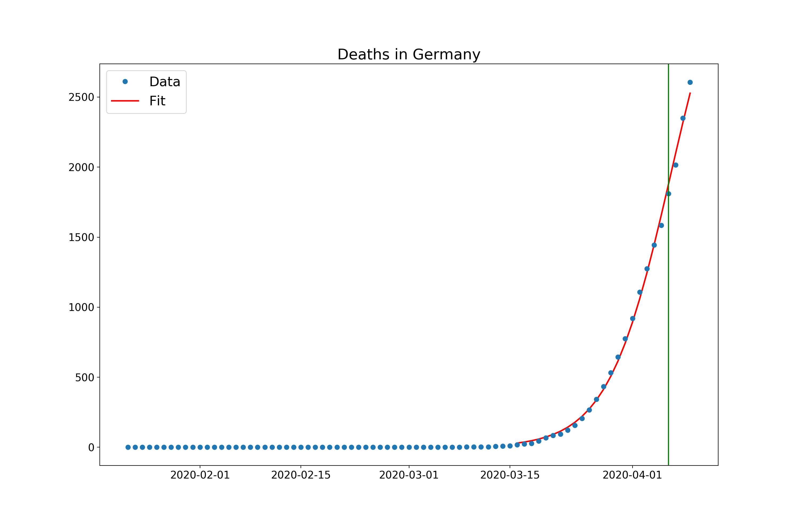Click the 0 y-axis tick label

pyautogui.click(x=91, y=447)
